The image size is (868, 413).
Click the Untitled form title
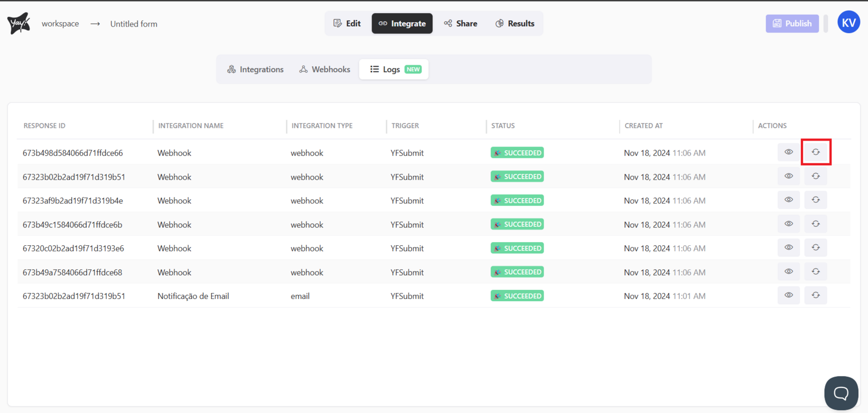134,24
